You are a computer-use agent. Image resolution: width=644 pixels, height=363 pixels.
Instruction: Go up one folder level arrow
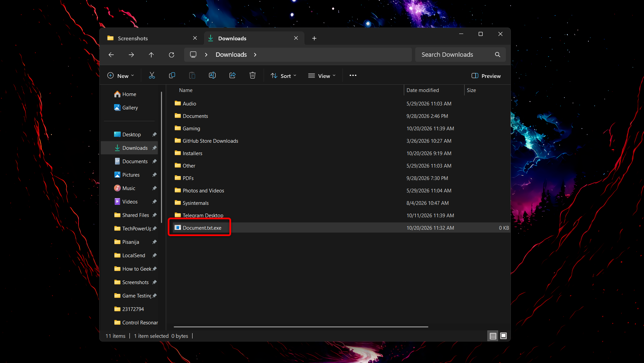point(151,55)
